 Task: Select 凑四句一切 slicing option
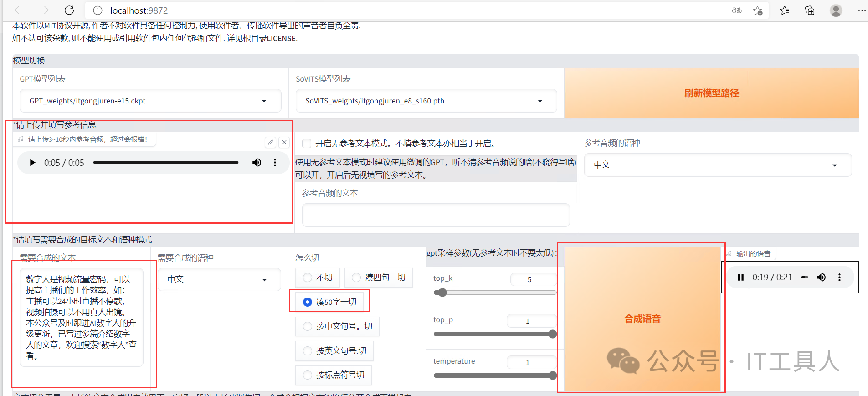click(x=356, y=278)
